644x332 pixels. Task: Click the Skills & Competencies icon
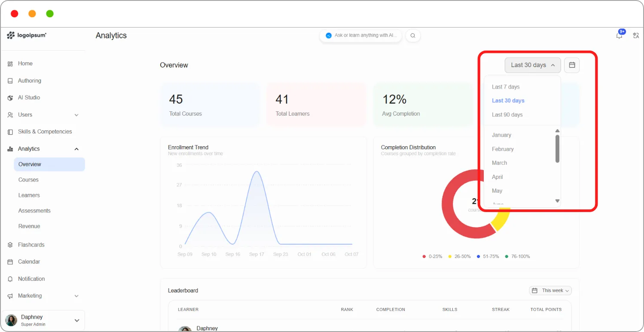(x=10, y=132)
